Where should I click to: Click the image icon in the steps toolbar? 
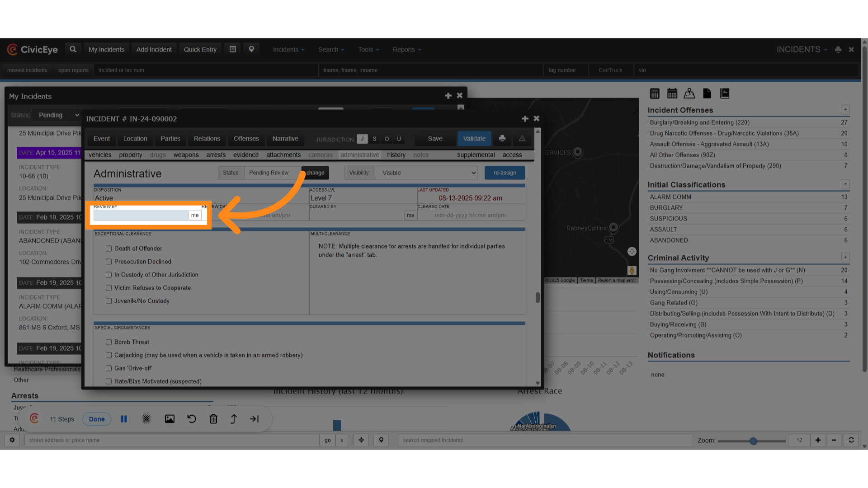coord(170,419)
